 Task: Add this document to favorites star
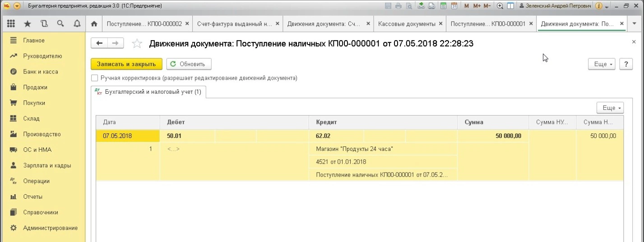137,44
